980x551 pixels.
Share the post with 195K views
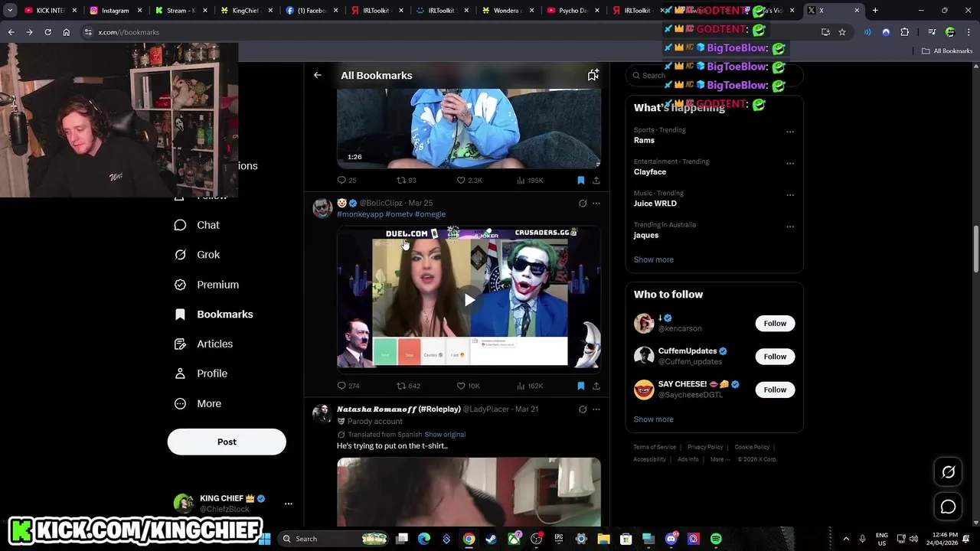[596, 181]
